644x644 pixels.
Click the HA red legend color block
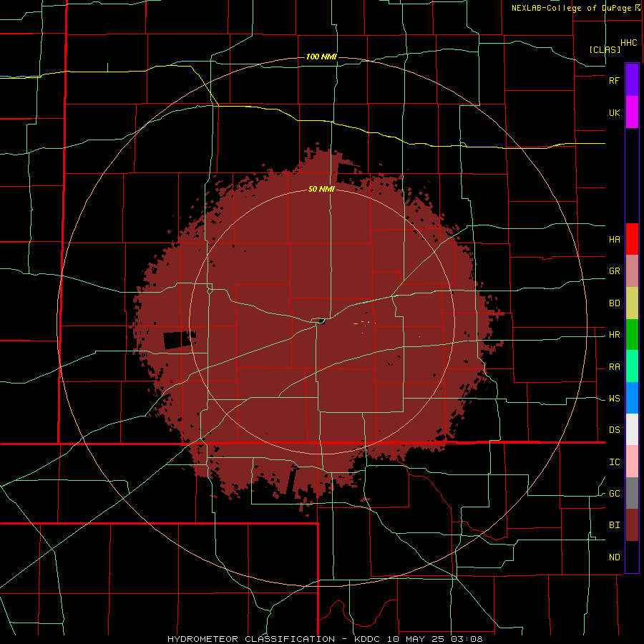pyautogui.click(x=632, y=239)
